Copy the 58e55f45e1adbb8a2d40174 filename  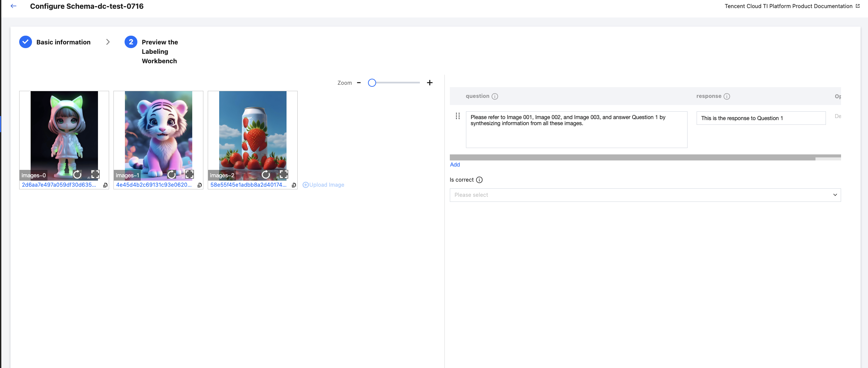294,185
